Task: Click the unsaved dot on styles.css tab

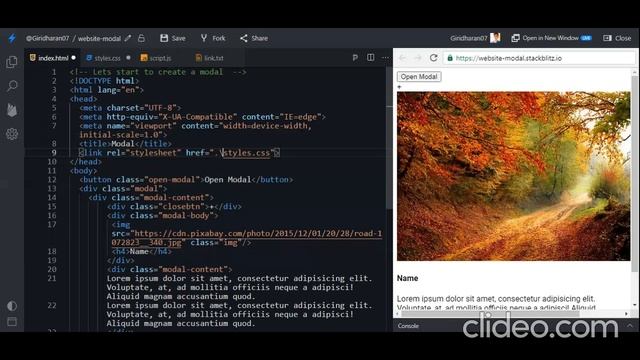Action: [x=128, y=58]
